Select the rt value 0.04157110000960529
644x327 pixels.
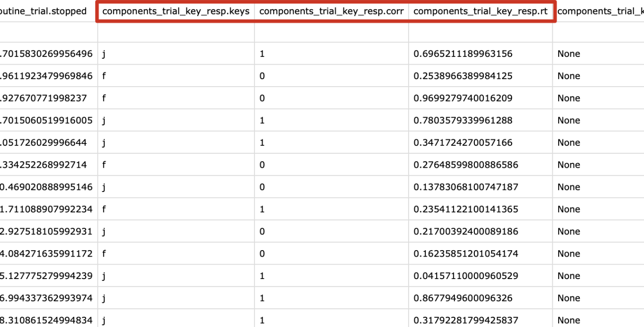pyautogui.click(x=480, y=276)
